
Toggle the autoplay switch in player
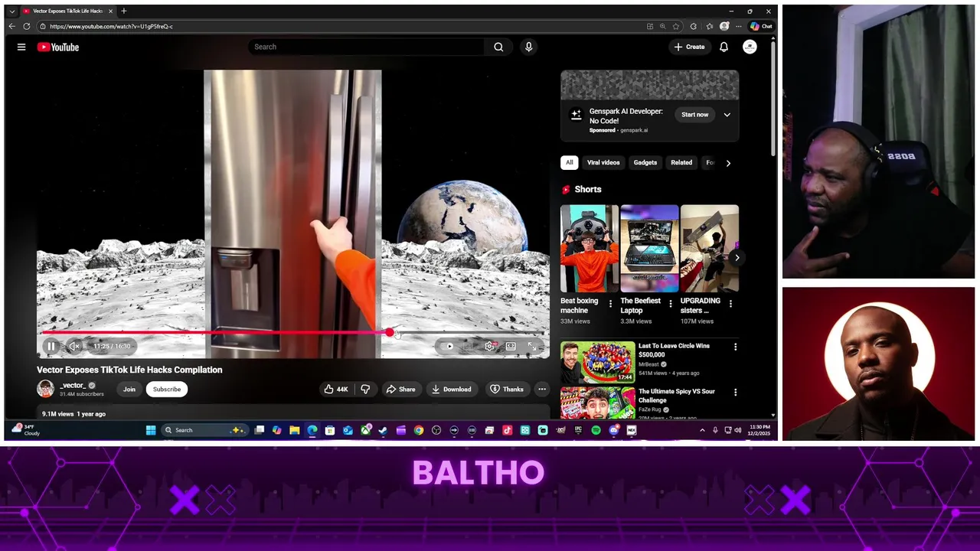(x=449, y=346)
